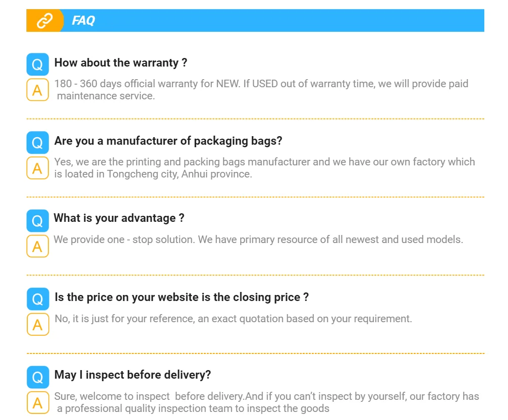Screen dimensions: 508x420
Task: Select "Are you a manufacturer of packaging bags?"
Action: tap(168, 141)
